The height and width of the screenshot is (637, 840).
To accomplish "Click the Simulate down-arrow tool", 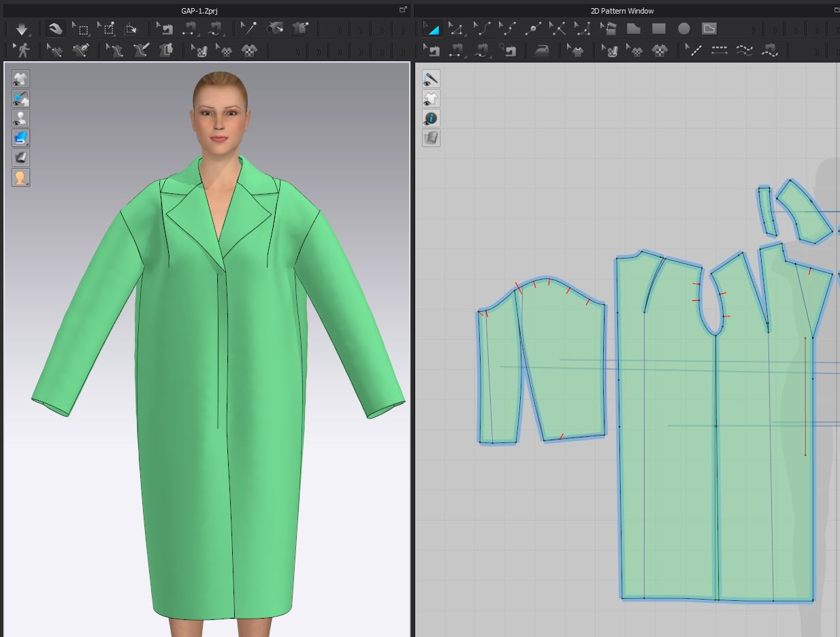I will 22,29.
